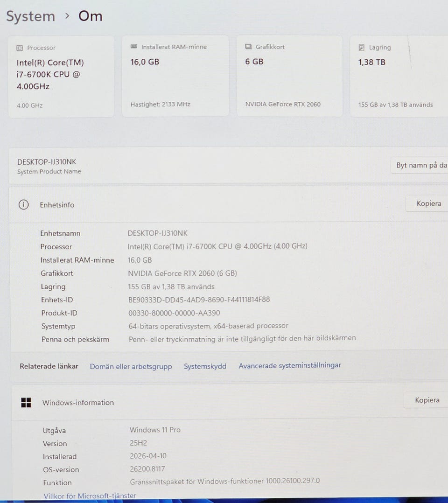Click the Relaterade länkar label
Image resolution: width=448 pixels, height=503 pixels.
(49, 366)
